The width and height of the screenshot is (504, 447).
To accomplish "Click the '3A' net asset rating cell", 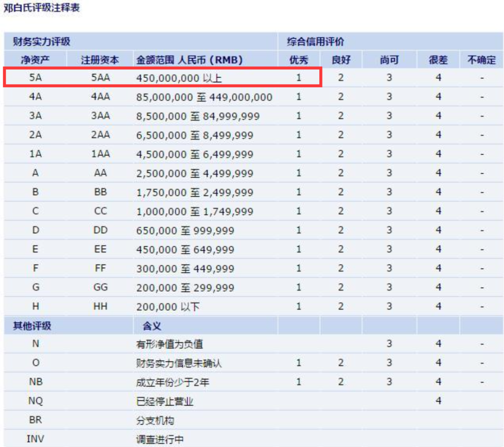I will coord(35,115).
